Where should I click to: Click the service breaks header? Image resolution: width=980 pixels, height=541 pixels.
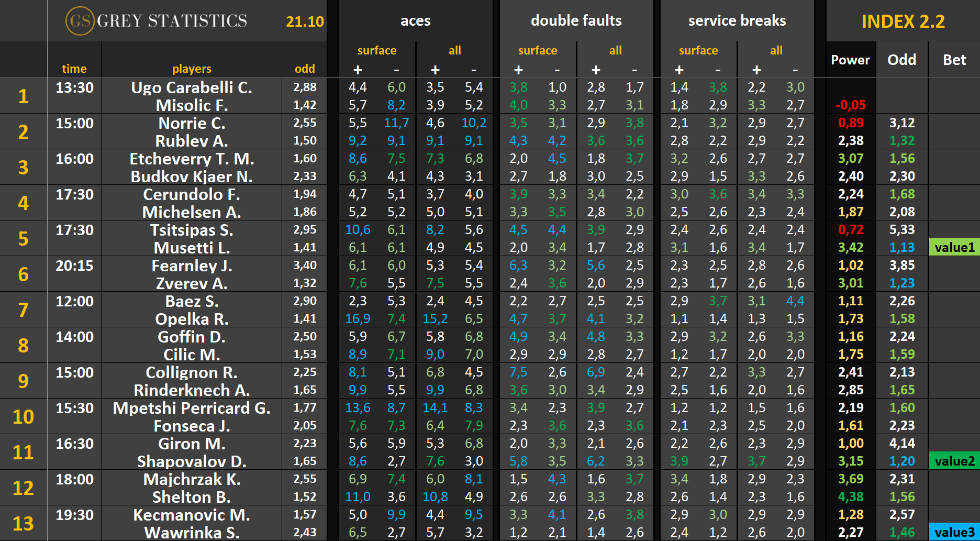(737, 21)
